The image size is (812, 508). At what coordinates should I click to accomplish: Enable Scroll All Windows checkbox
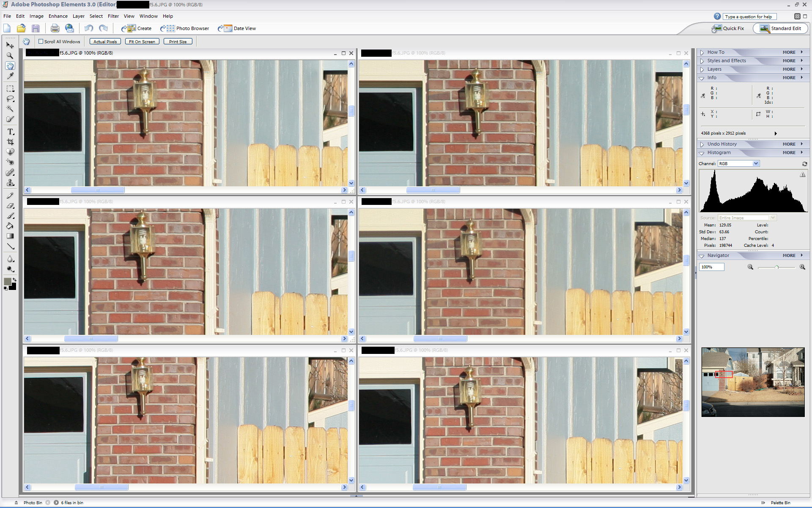41,41
